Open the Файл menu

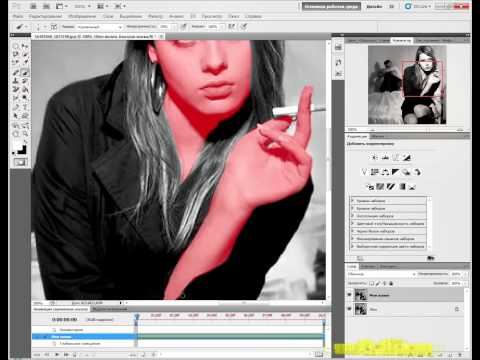coord(18,16)
